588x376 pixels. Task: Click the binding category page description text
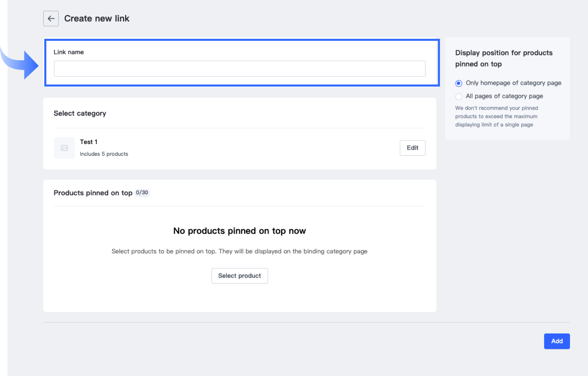pyautogui.click(x=239, y=251)
